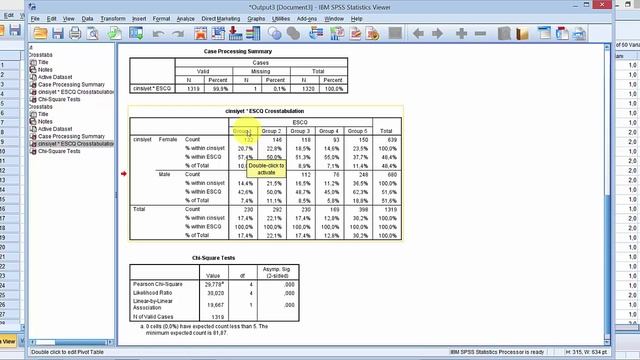Click the Insert Text icon
640x360 pixels.
pyautogui.click(x=580, y=33)
